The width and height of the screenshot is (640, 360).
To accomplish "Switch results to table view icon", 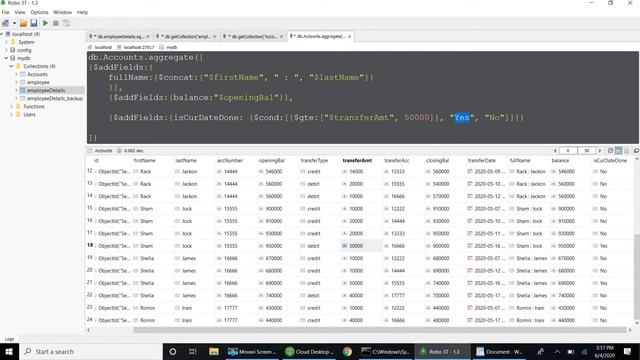I will pyautogui.click(x=618, y=151).
